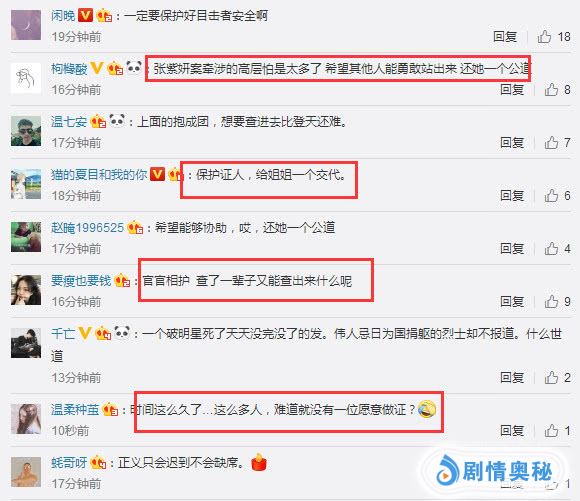The height and width of the screenshot is (501, 580).
Task: Open 温七安's username link
Action: (69, 121)
